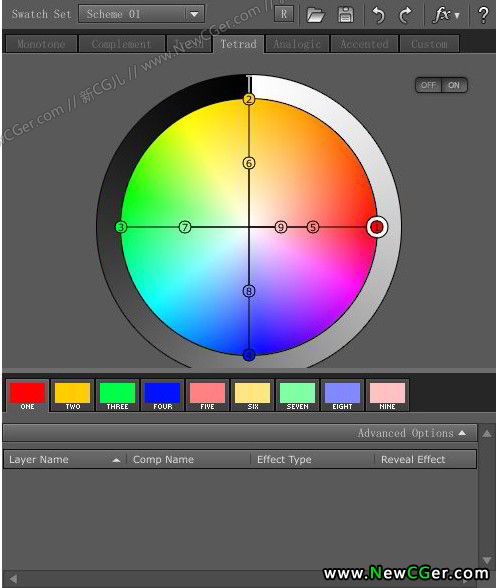Click the Reveal Effect column header
This screenshot has height=588, width=498.
(x=413, y=459)
